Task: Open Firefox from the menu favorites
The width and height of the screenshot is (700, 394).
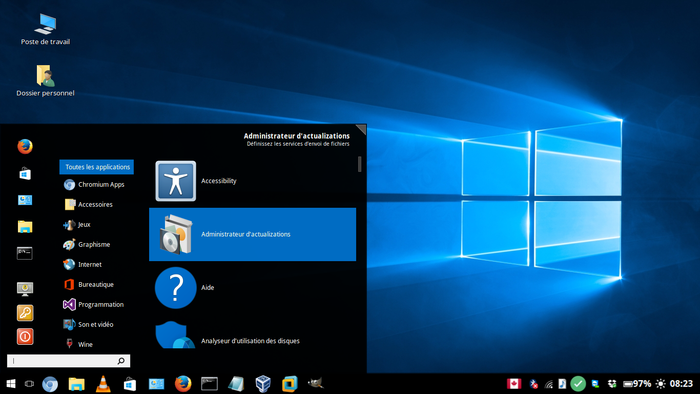Action: tap(25, 146)
